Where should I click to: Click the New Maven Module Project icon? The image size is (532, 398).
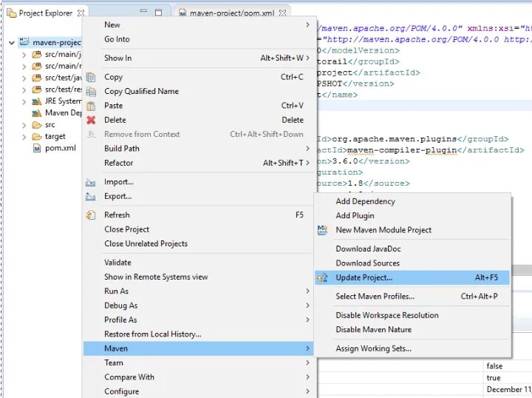[322, 230]
